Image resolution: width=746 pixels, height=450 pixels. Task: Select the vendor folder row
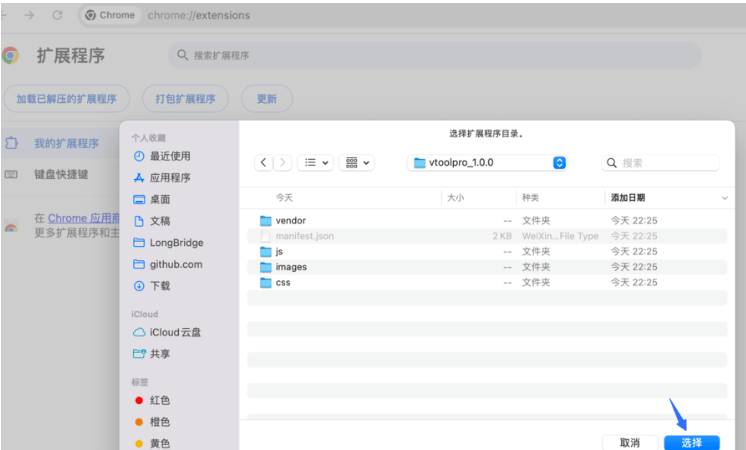(487, 221)
